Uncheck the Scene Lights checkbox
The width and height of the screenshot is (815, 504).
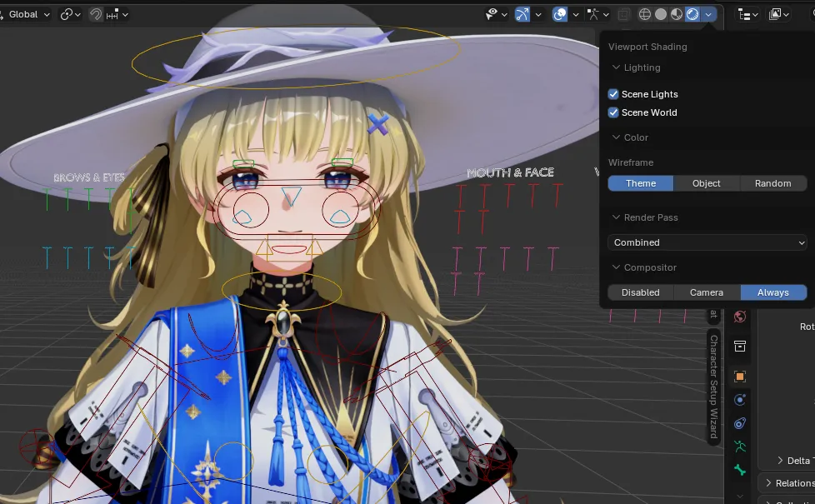click(613, 94)
